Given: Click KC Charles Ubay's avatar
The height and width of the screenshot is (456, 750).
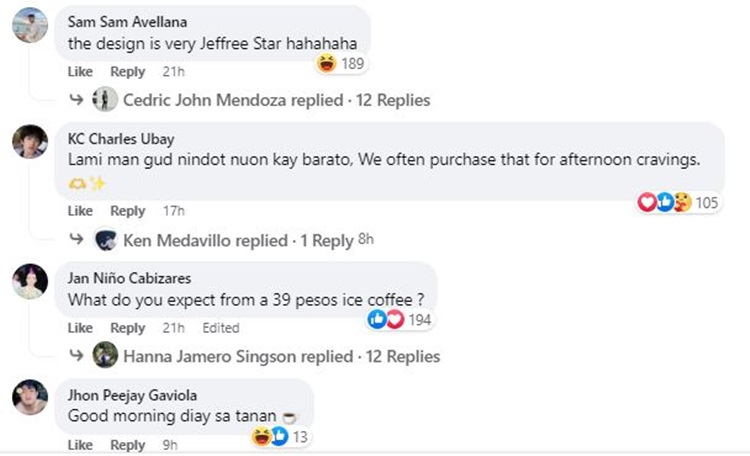Looking at the screenshot, I should coord(30,142).
